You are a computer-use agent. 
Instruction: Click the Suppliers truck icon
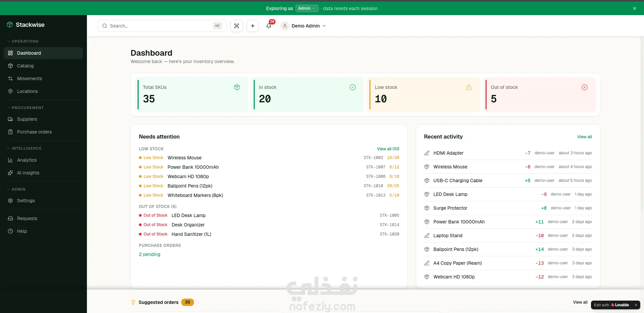tap(10, 119)
